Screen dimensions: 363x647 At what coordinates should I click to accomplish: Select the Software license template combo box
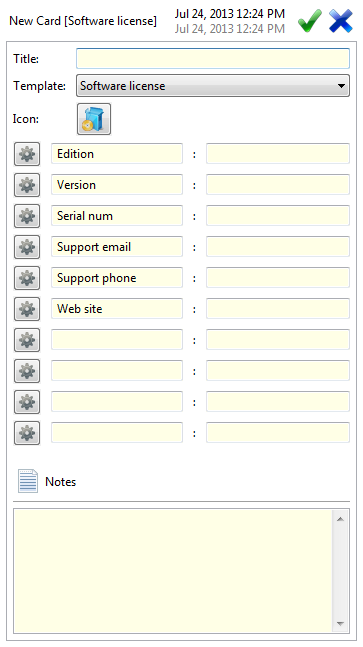pos(213,86)
